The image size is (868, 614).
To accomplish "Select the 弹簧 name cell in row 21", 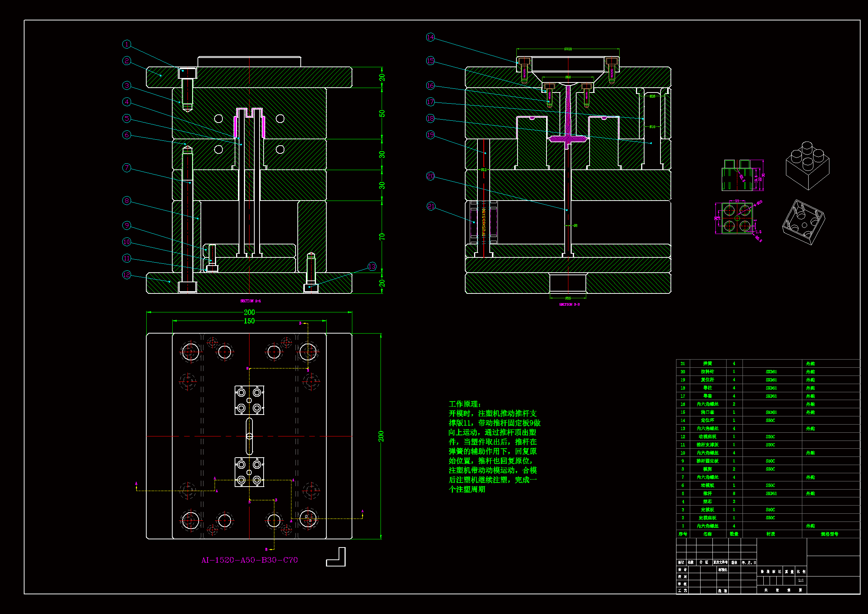I will 707,364.
